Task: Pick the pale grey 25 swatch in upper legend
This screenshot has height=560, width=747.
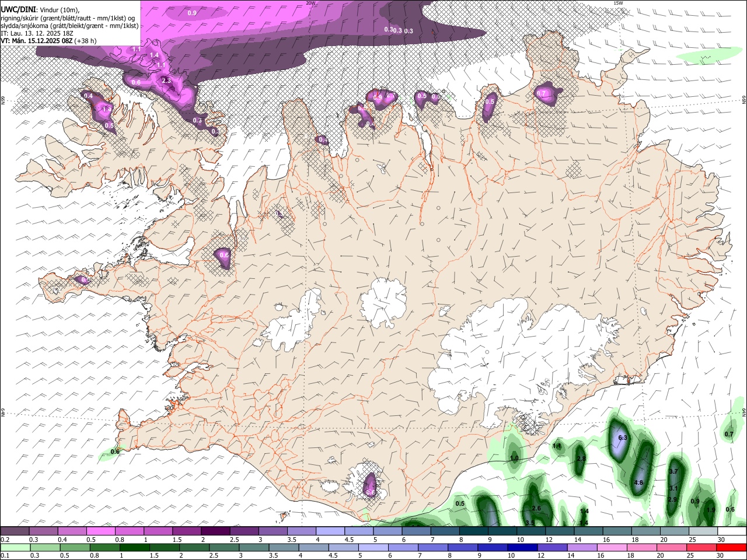Action: (x=703, y=531)
